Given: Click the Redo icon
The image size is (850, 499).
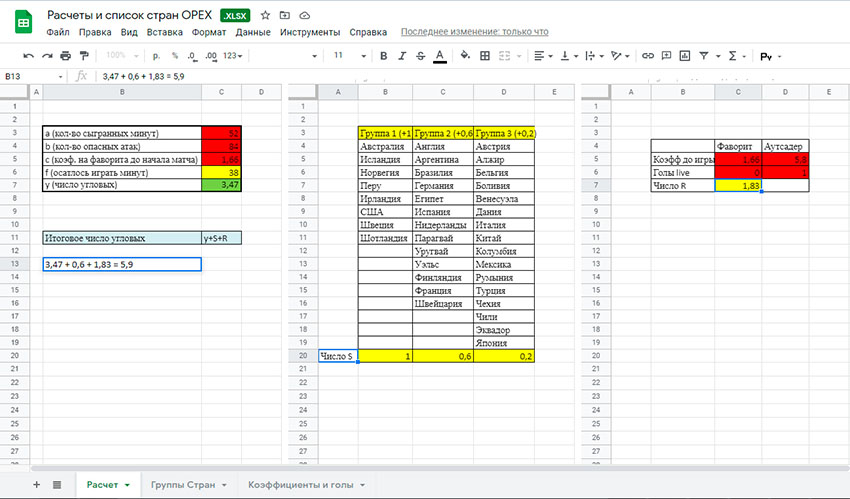Looking at the screenshot, I should 47,56.
